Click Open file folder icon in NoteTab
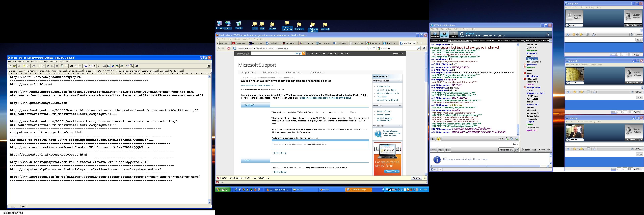The width and height of the screenshot is (644, 215). (14, 66)
